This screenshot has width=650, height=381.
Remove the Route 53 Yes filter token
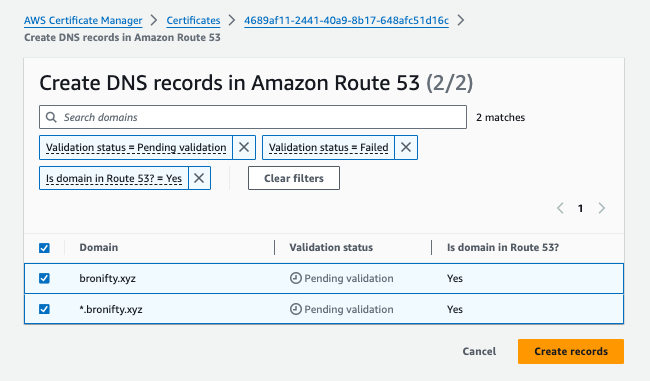199,178
